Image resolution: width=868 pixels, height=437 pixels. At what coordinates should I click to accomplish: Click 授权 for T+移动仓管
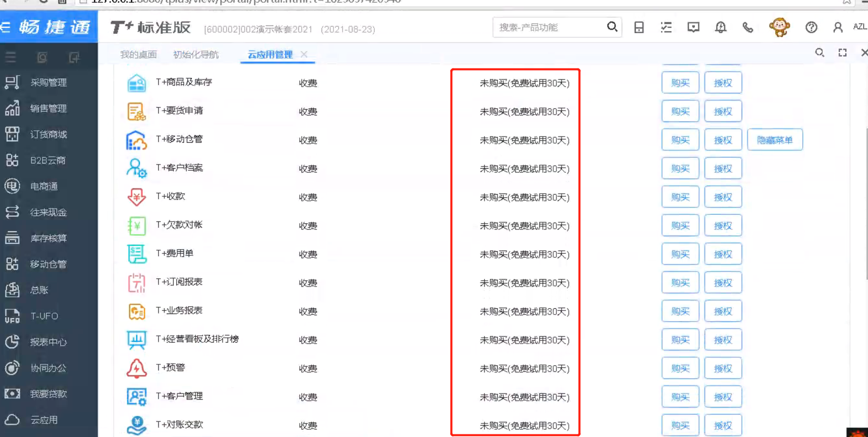(x=723, y=140)
